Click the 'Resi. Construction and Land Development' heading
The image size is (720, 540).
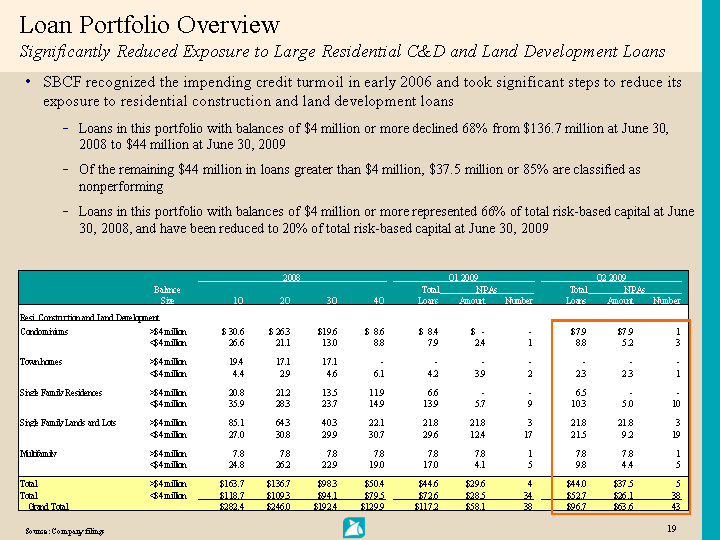tap(89, 317)
